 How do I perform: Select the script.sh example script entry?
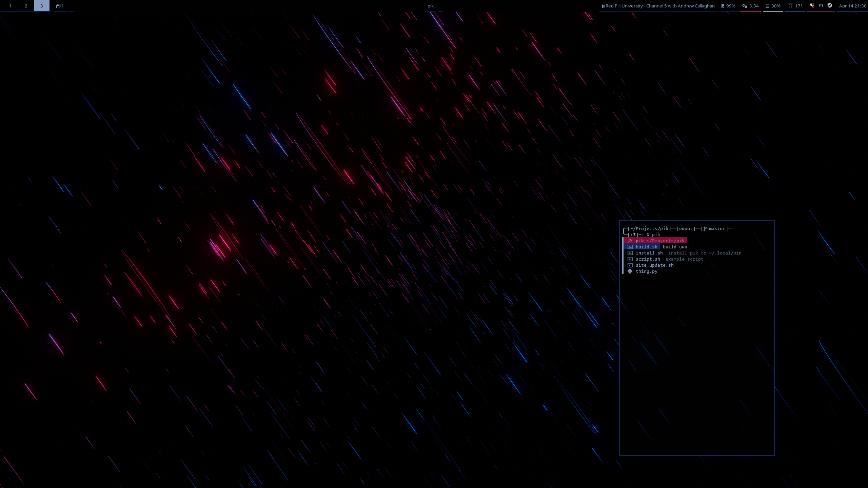pos(648,259)
